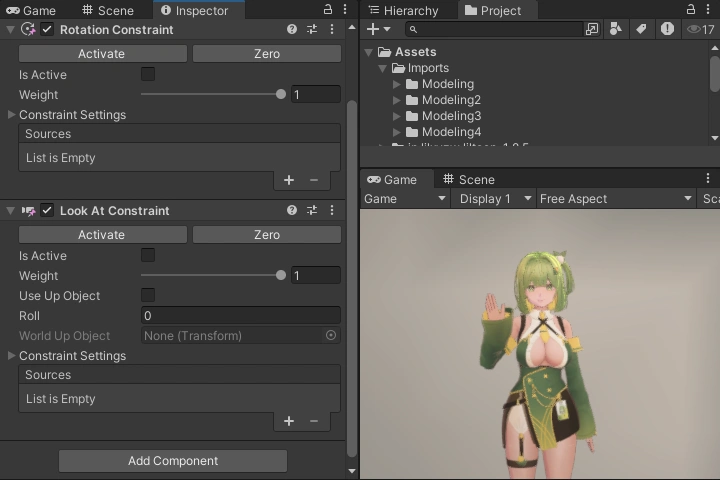This screenshot has width=720, height=480.
Task: Open the Game view mode dropdown
Action: pyautogui.click(x=405, y=198)
